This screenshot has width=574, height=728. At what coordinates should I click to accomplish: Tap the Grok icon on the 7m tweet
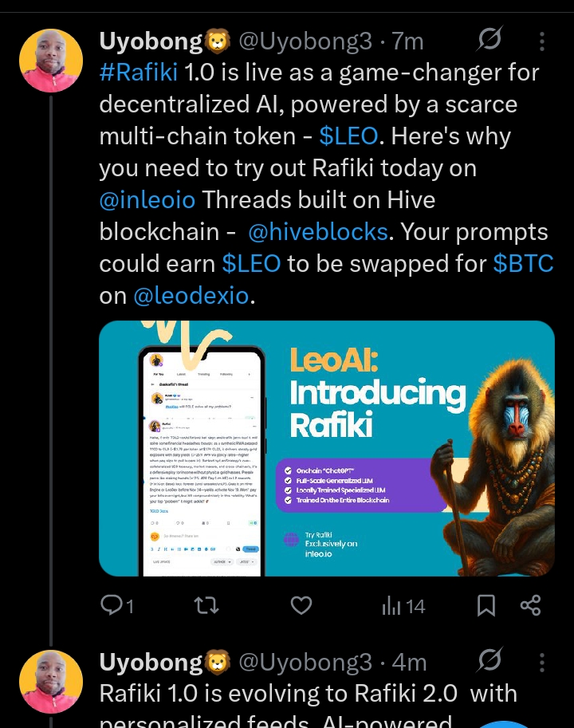(489, 38)
